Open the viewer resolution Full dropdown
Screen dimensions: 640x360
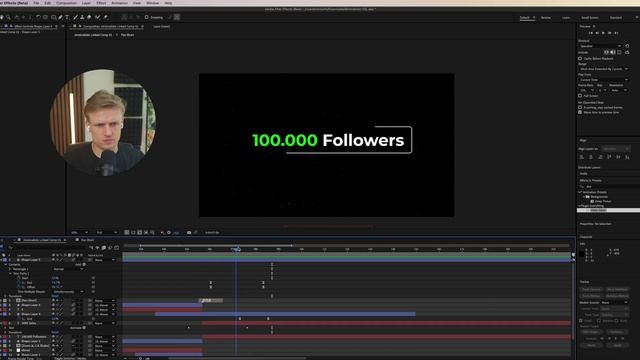(x=107, y=233)
